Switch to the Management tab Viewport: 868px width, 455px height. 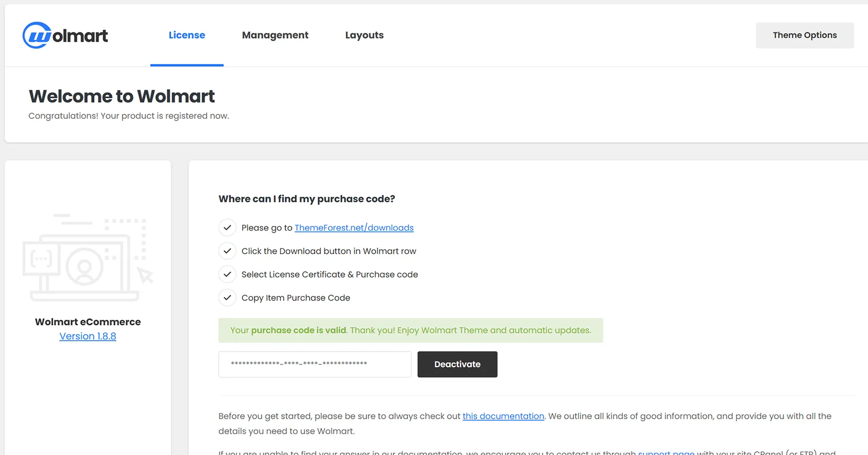pyautogui.click(x=275, y=35)
